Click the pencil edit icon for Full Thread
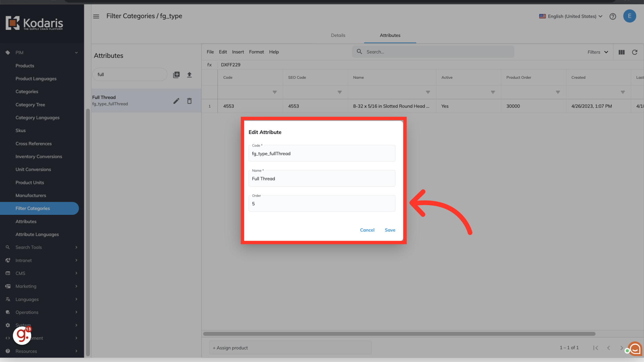 (x=176, y=101)
